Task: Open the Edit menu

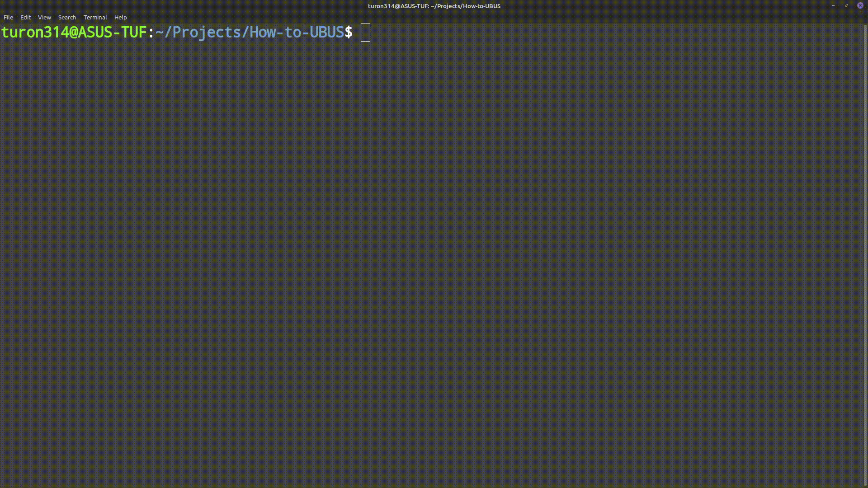Action: coord(25,17)
